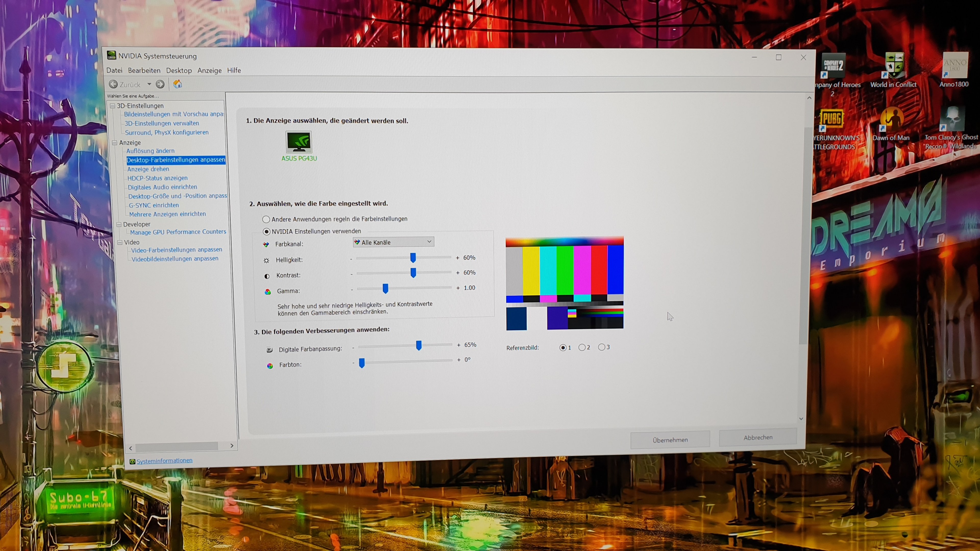Select 'Andere Anwendungen regeln die Farbeinstellungen' option
Screen dimensions: 980x551
(266, 219)
